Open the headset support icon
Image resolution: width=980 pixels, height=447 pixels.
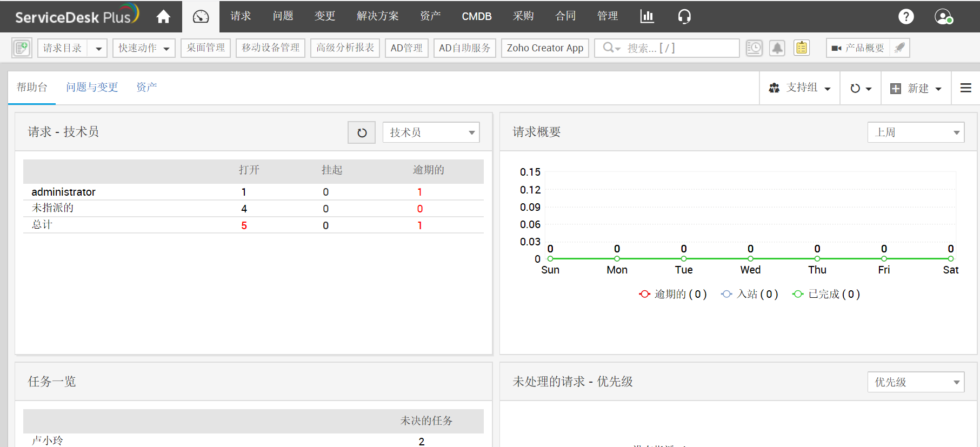click(x=684, y=17)
